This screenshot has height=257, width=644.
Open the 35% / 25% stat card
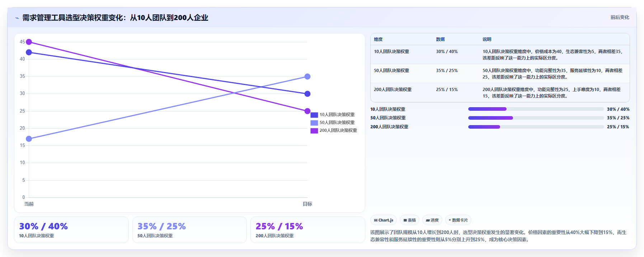189,230
